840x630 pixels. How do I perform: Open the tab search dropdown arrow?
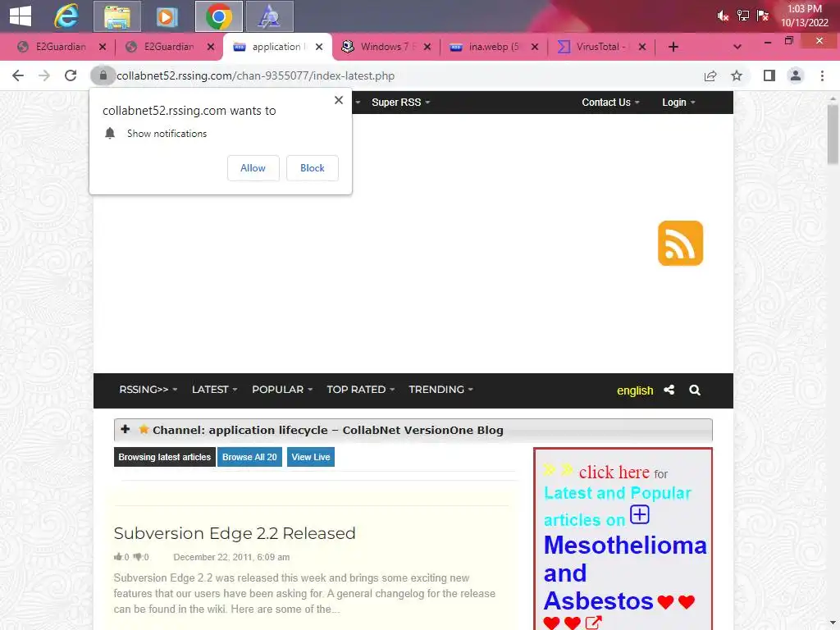737,47
